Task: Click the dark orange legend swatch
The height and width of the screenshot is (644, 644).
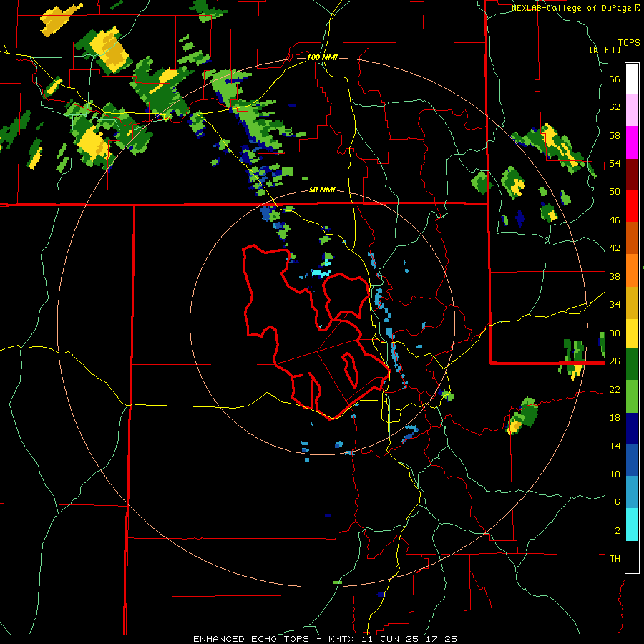Action: (x=632, y=238)
